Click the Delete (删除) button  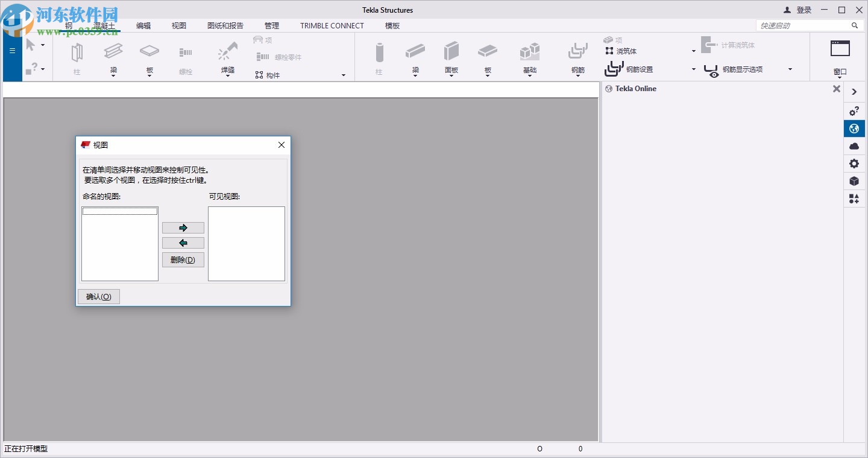(x=183, y=259)
